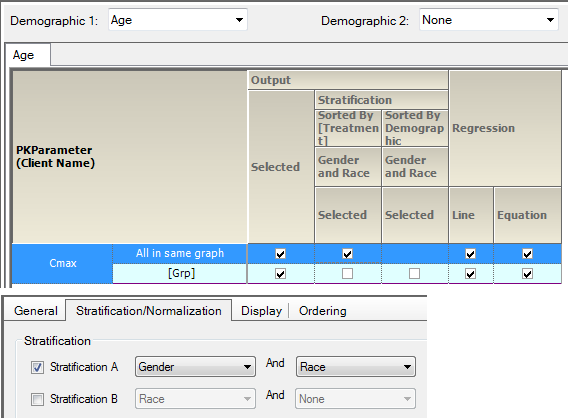Click the Regression column header
The width and height of the screenshot is (569, 418).
click(x=505, y=128)
